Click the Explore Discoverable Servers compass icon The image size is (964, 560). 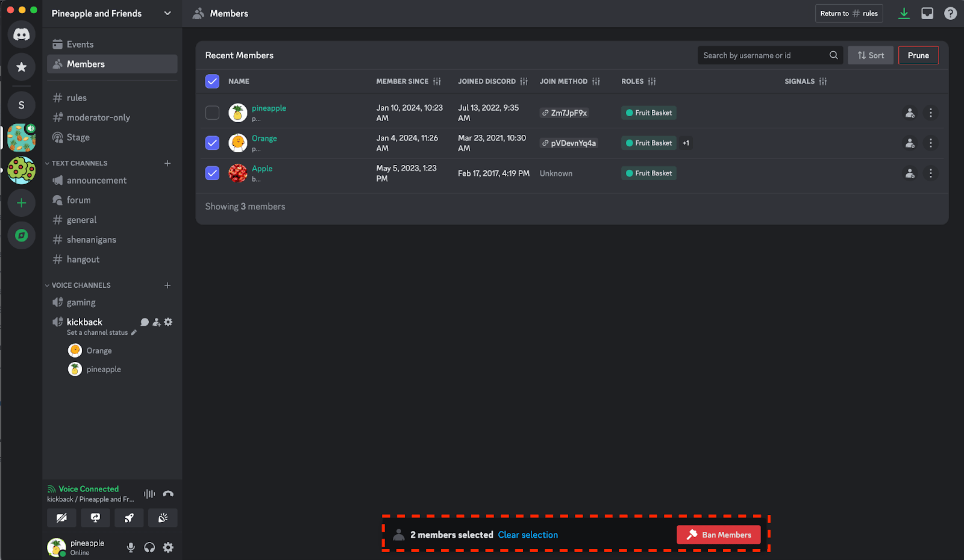(x=22, y=235)
